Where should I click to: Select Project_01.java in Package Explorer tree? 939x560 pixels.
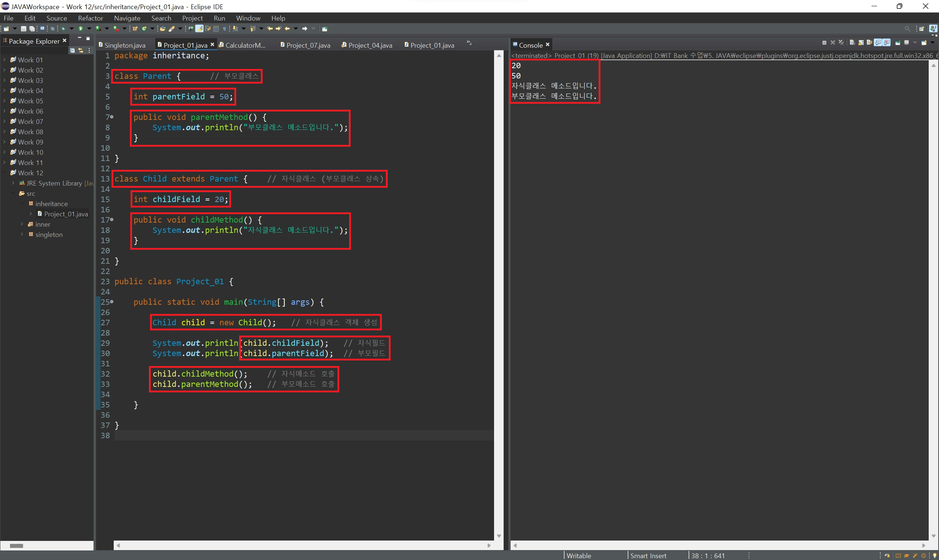tap(66, 214)
